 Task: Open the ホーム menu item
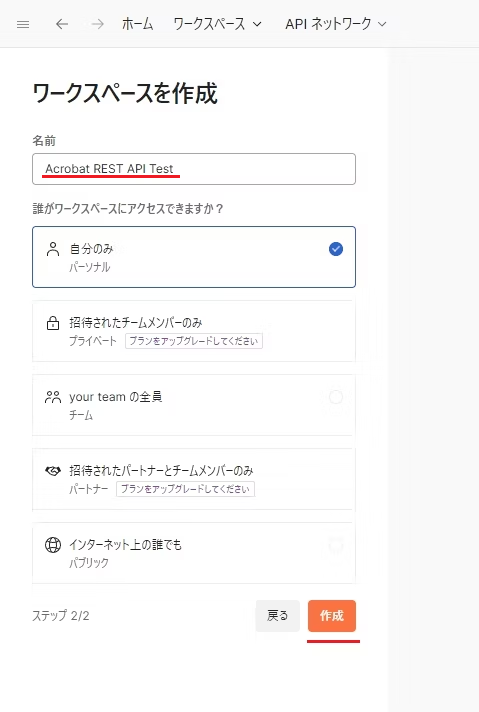pos(137,24)
